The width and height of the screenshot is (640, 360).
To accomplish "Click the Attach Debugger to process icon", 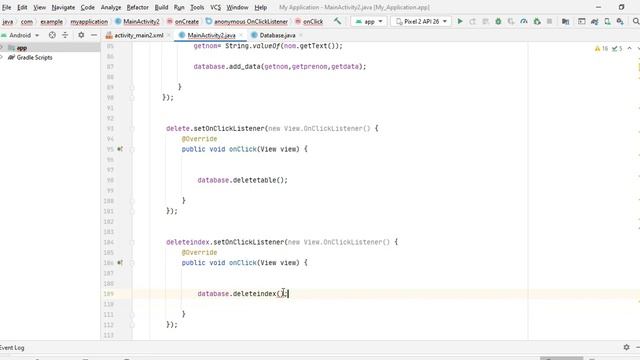I will coord(537,21).
